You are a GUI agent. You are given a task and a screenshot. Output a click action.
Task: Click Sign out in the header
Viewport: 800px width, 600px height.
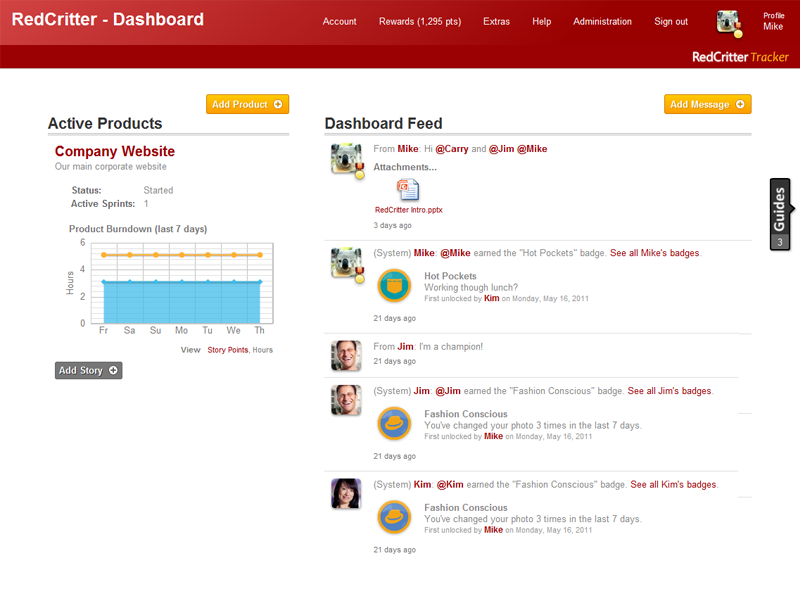pyautogui.click(x=671, y=21)
